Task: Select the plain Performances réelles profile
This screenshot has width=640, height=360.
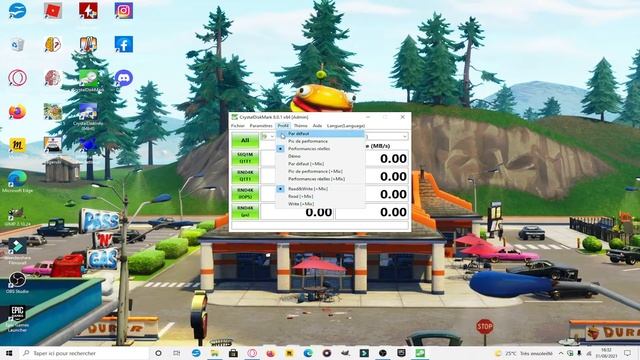Action: 320,149
